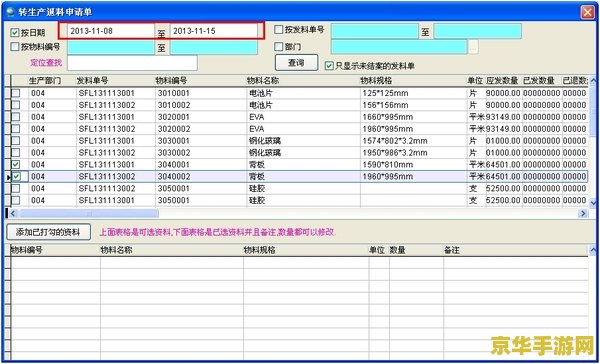This screenshot has width=600, height=364.
Task: Check the row with material code 3010002
Action: click(x=16, y=105)
